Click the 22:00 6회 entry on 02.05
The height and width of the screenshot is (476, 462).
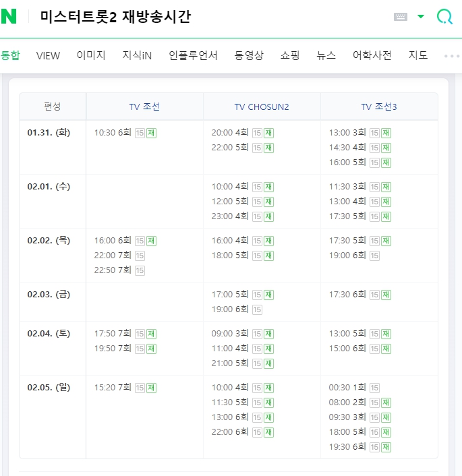(230, 432)
